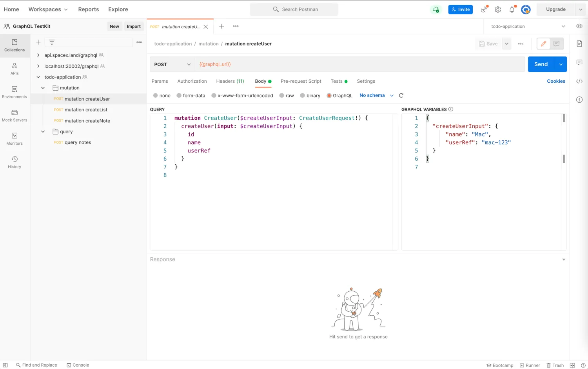Image resolution: width=588 pixels, height=369 pixels.
Task: Click the plus icon to create a collection
Action: (38, 42)
